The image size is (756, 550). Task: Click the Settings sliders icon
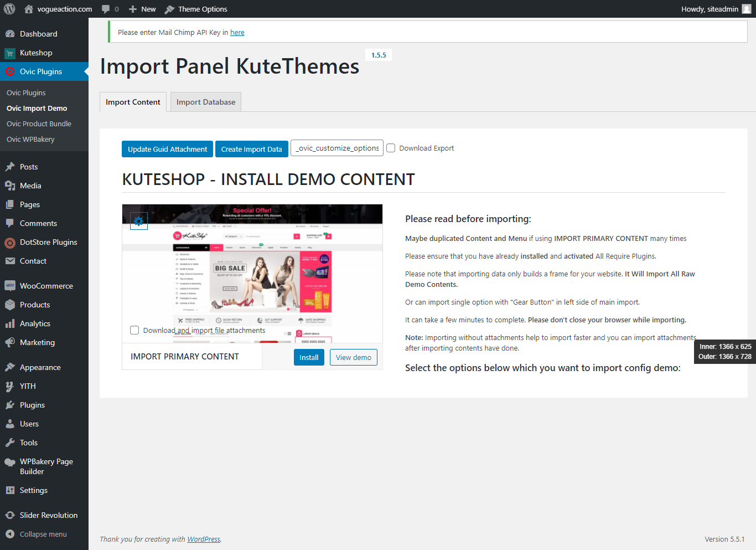point(10,490)
